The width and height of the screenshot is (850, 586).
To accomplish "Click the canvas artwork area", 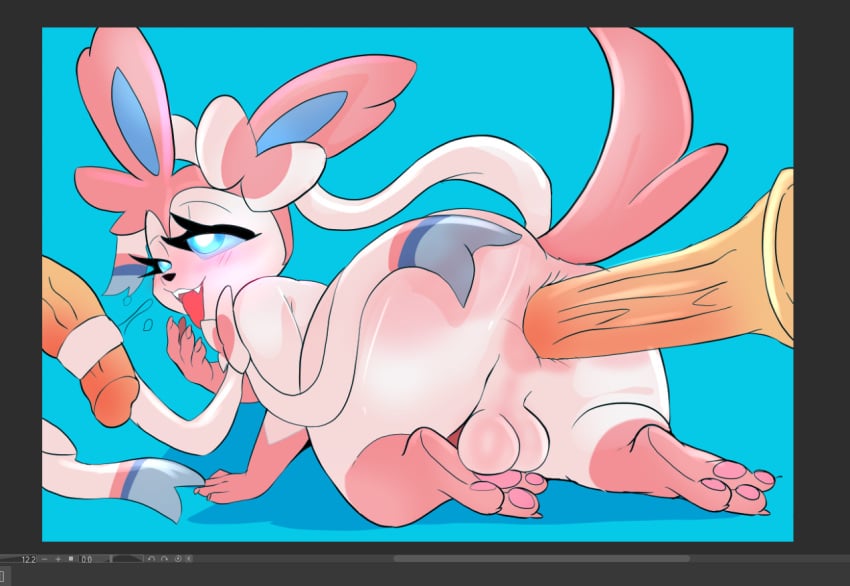I will tap(417, 284).
